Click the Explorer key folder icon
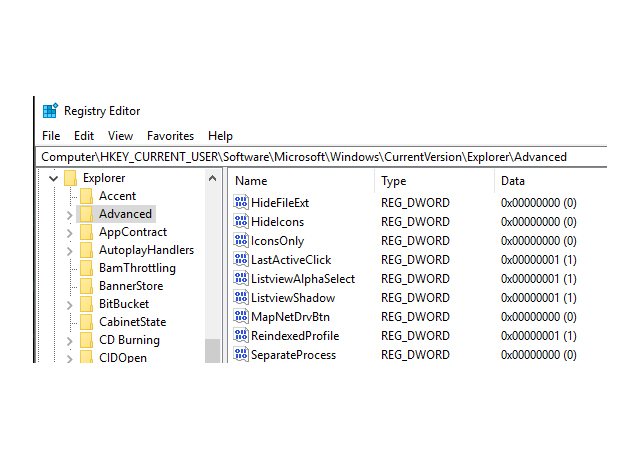 pos(71,178)
